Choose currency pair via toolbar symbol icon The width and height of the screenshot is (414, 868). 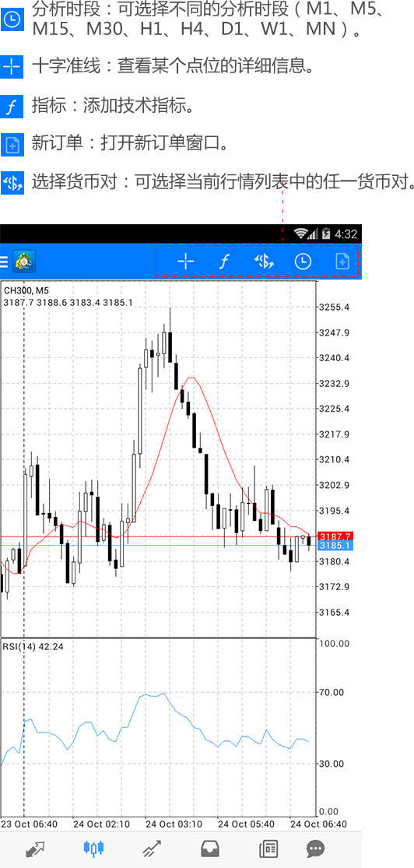coord(264,262)
